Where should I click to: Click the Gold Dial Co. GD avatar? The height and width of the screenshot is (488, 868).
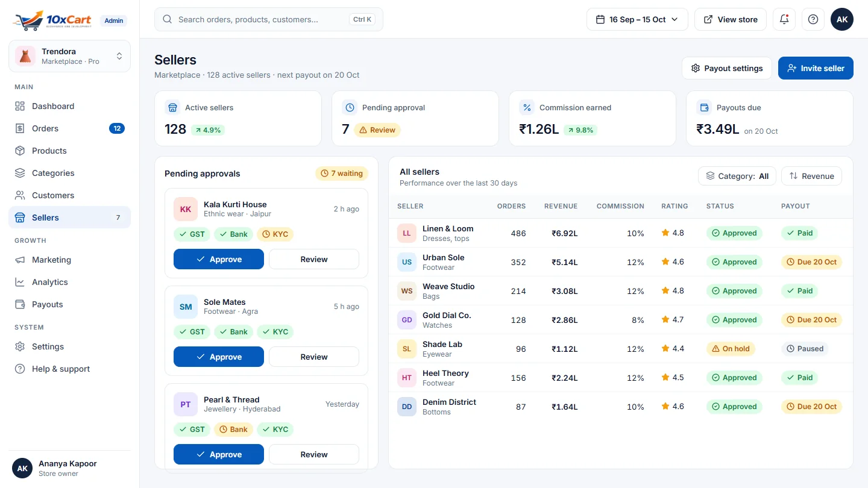(x=407, y=320)
